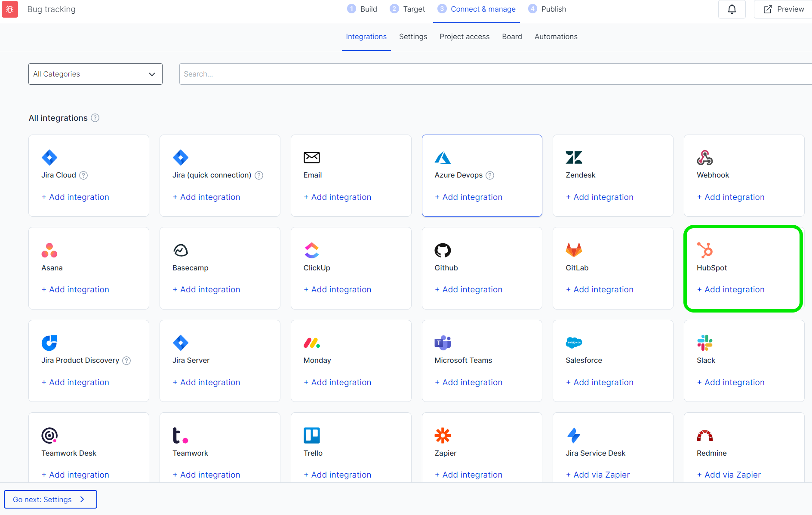
Task: Add integration for Webhook
Action: [x=731, y=197]
